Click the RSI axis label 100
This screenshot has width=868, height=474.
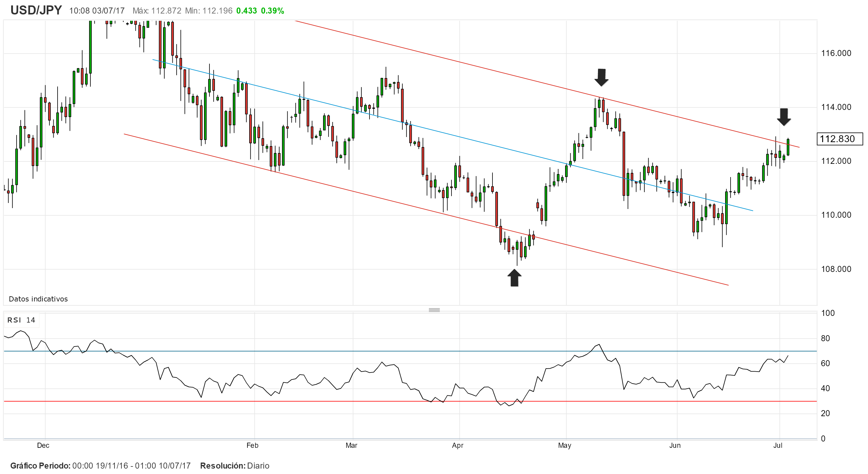tap(828, 313)
